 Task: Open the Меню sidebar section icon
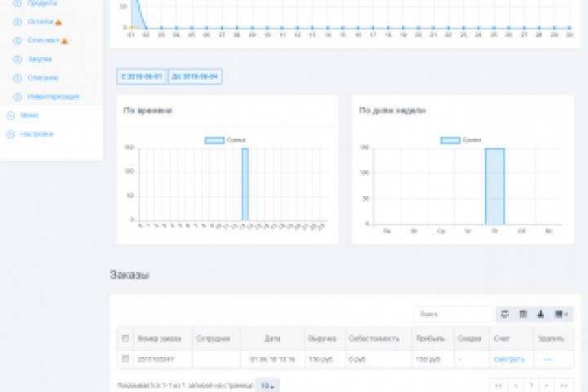(x=11, y=115)
